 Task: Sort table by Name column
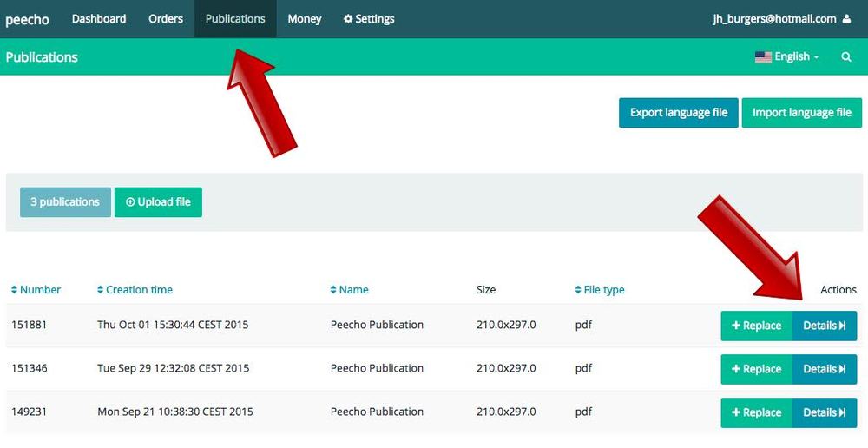349,290
